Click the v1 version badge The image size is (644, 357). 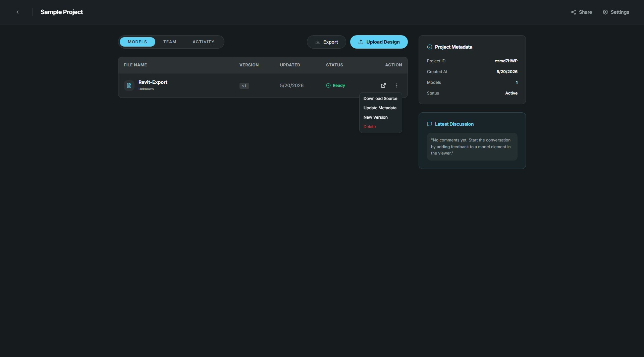[x=244, y=86]
